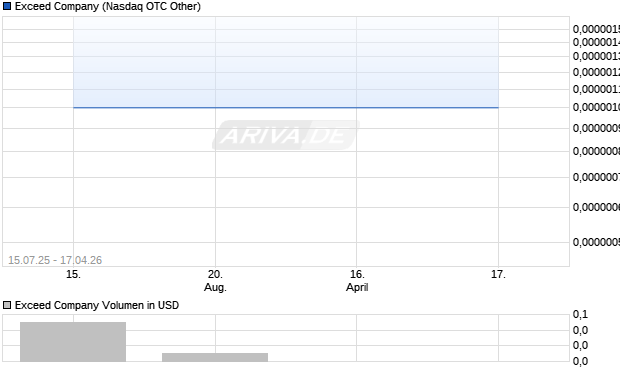This screenshot has height=371, width=620.
Task: Click the volume axis value '0,1'
Action: (580, 314)
